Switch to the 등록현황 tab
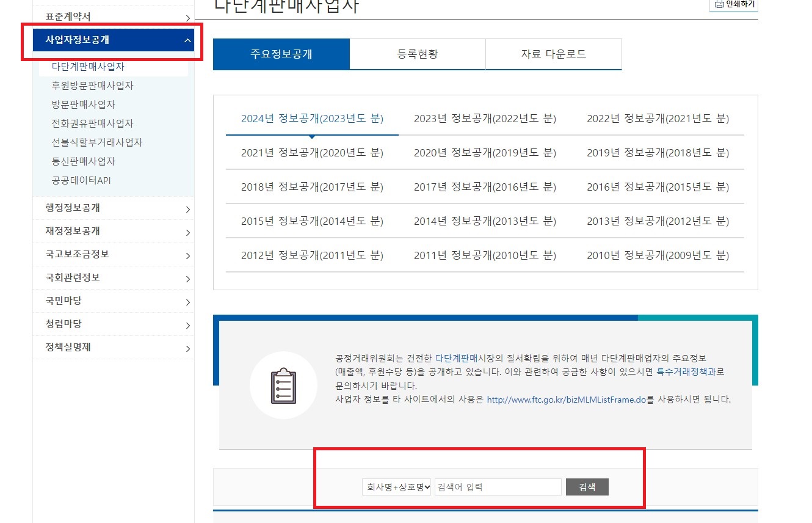This screenshot has width=812, height=523. pos(418,54)
